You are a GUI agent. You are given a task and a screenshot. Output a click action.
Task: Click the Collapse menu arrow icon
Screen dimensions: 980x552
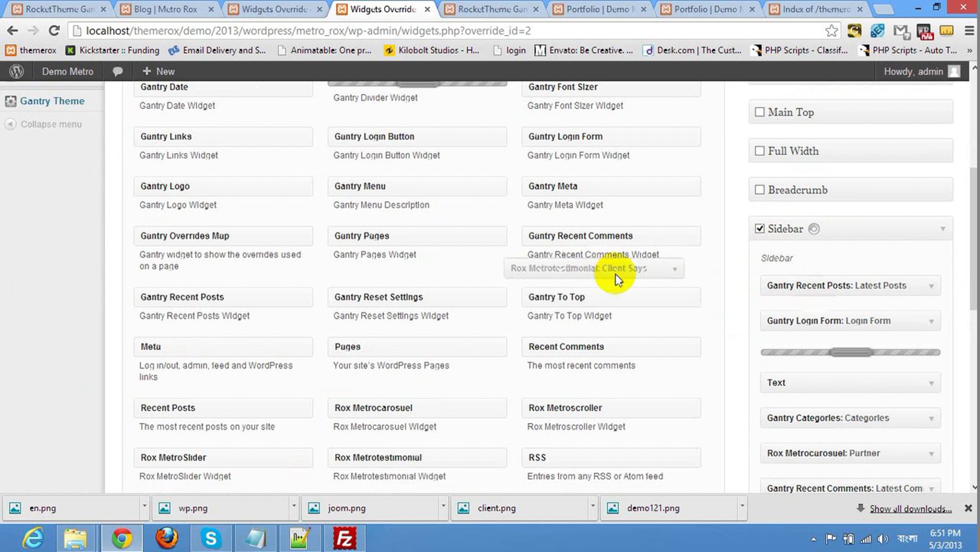tap(11, 124)
